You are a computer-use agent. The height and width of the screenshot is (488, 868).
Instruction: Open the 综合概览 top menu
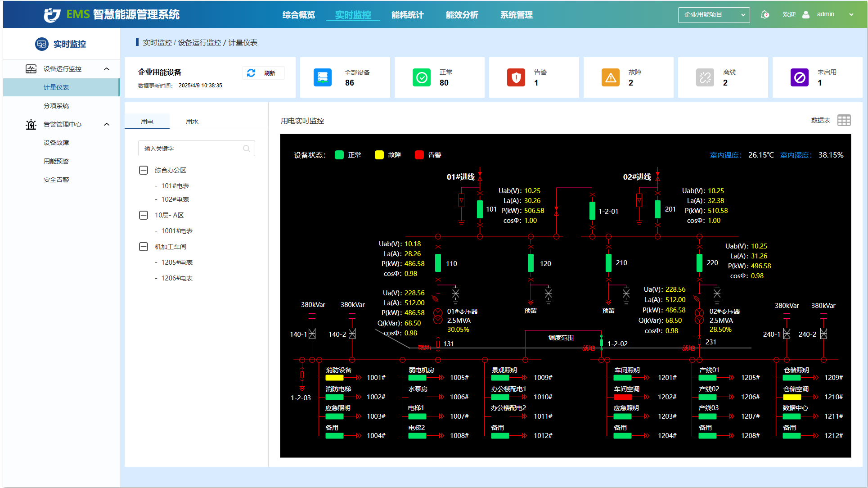[299, 15]
